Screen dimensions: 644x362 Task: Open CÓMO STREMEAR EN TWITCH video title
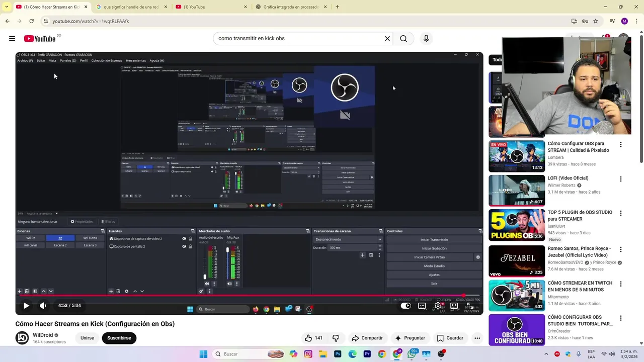pyautogui.click(x=580, y=286)
